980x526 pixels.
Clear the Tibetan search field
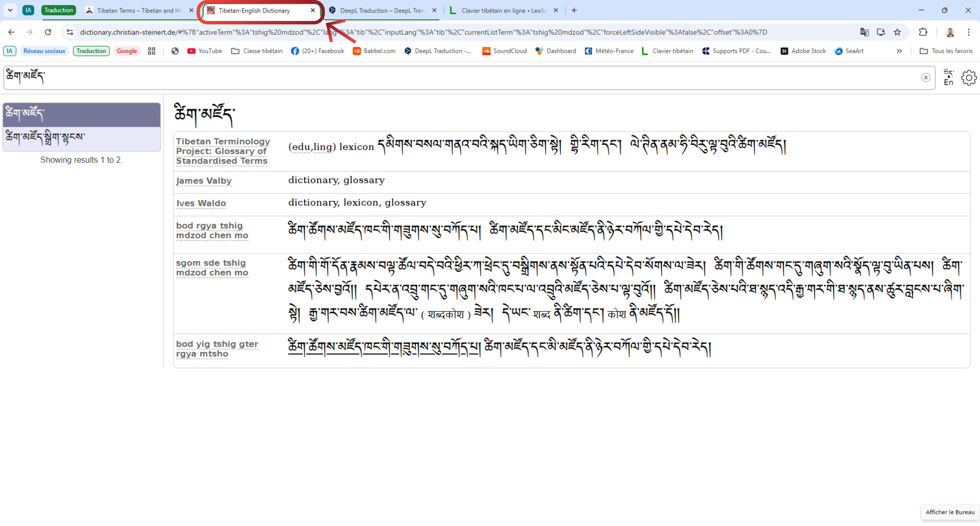pos(926,78)
